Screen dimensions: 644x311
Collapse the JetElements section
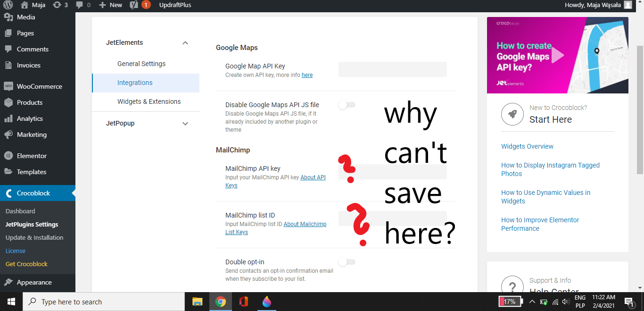pyautogui.click(x=185, y=43)
